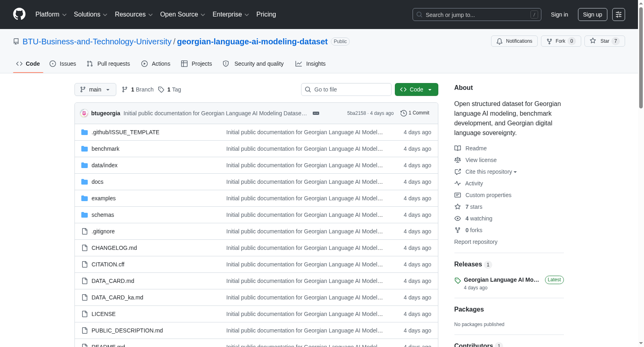
Task: Click the book icon next to Readme
Action: tap(458, 148)
